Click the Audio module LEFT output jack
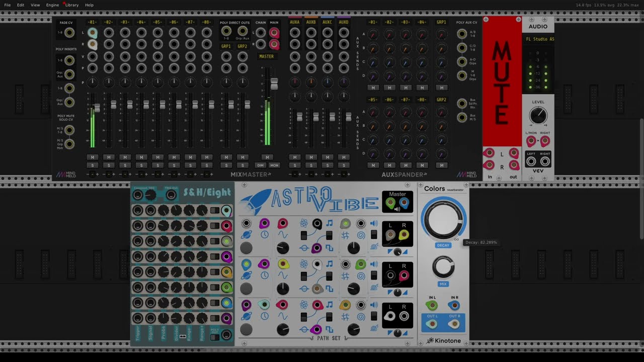Viewport: 644px width, 362px height. (x=531, y=161)
